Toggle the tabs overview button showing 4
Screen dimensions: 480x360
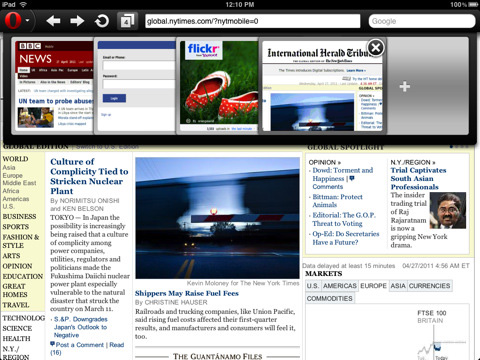point(127,21)
